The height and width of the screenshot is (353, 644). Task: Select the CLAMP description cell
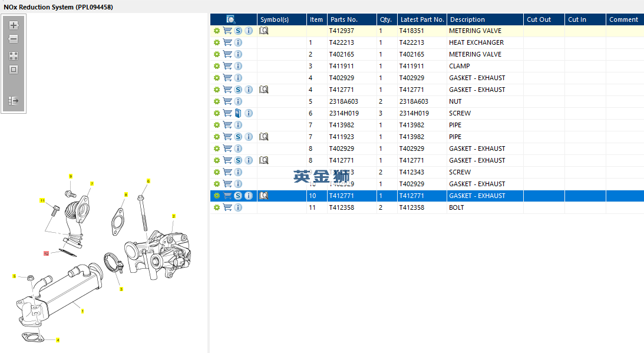click(x=485, y=66)
